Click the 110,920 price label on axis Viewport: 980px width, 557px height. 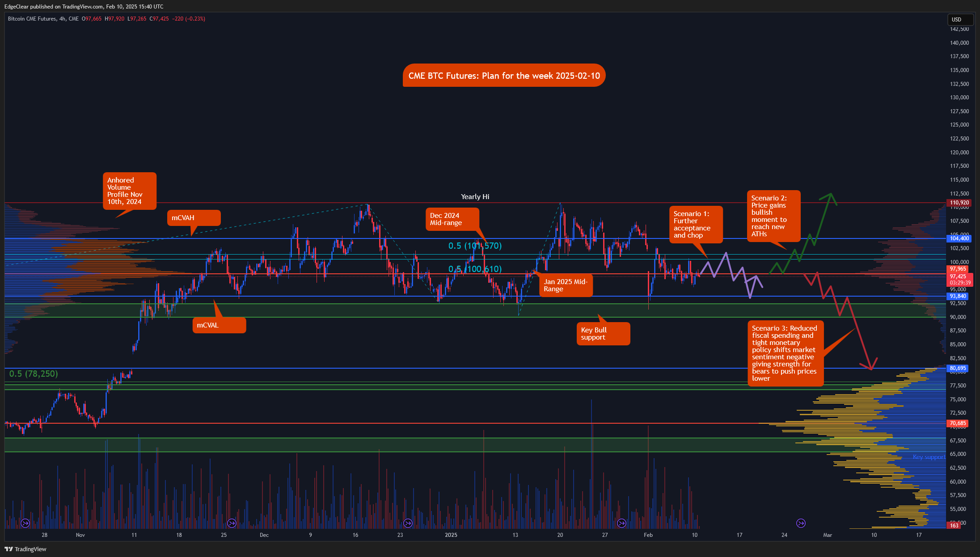click(x=959, y=203)
